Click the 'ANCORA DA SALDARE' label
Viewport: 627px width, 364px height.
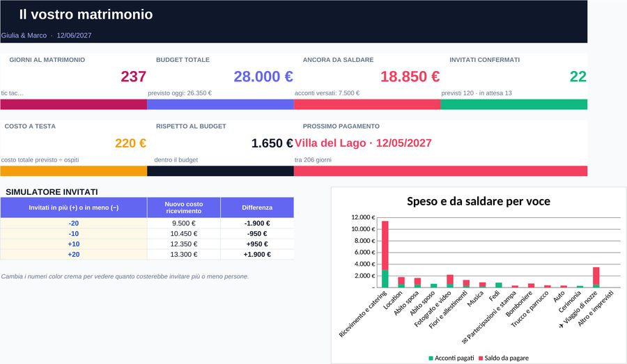tap(338, 60)
